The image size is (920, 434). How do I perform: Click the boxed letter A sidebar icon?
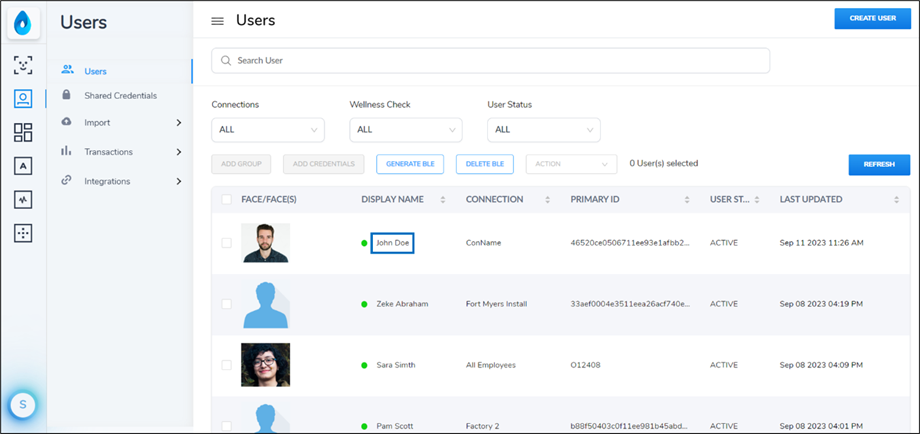pos(23,166)
